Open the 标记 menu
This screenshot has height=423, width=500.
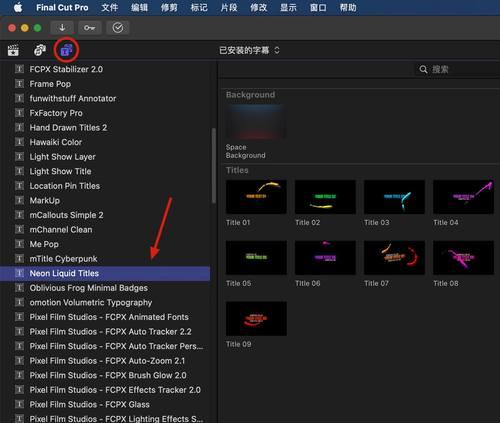(x=199, y=7)
